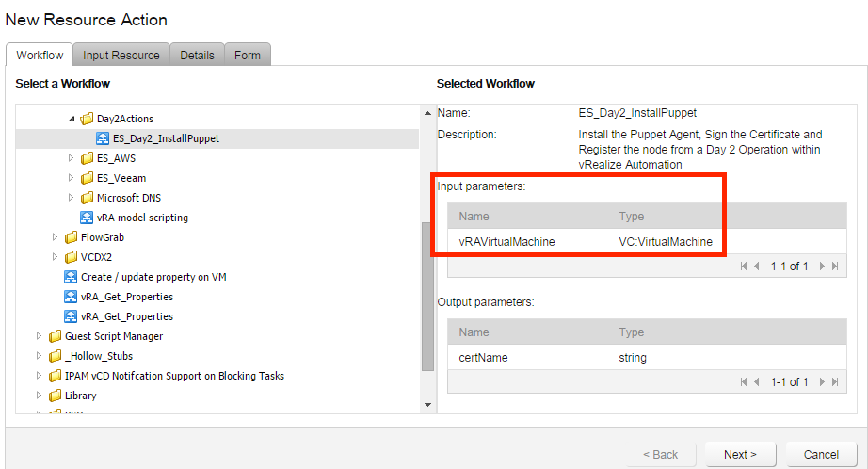Click the vRA_Get_Properties workflow icon
Viewport: 868px width, 469px height.
pyautogui.click(x=71, y=297)
